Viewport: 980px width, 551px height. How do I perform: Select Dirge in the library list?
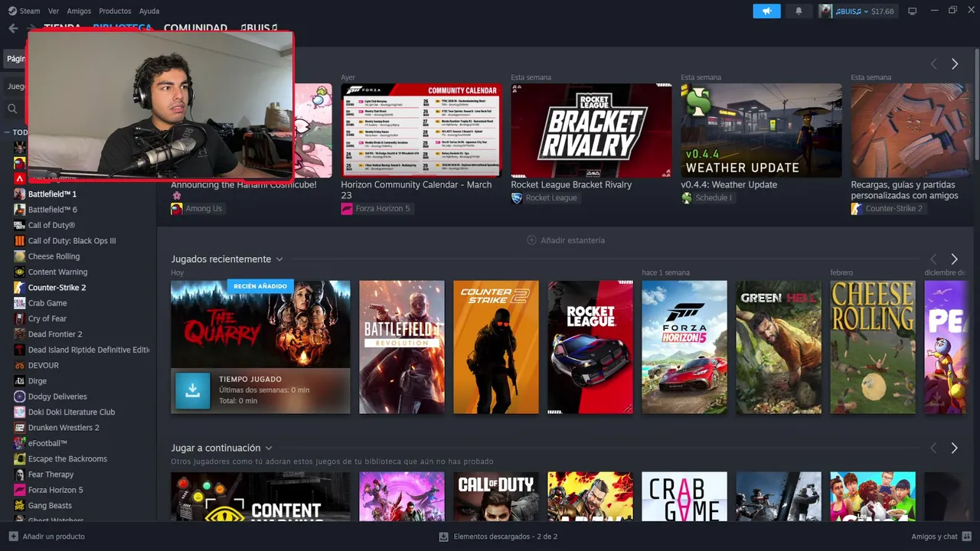tap(38, 381)
